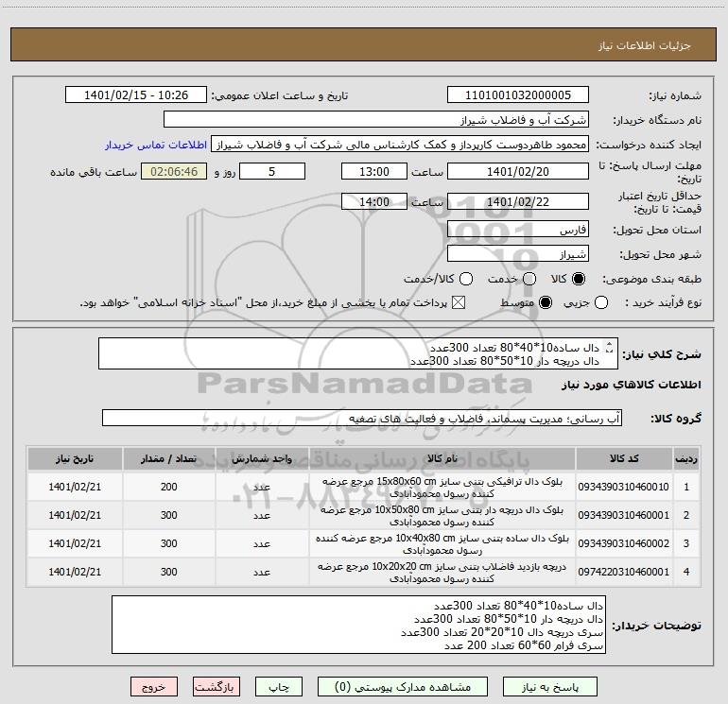
Task: Click the scroll arrows in شرح کلی نیاز box
Action: tap(610, 347)
